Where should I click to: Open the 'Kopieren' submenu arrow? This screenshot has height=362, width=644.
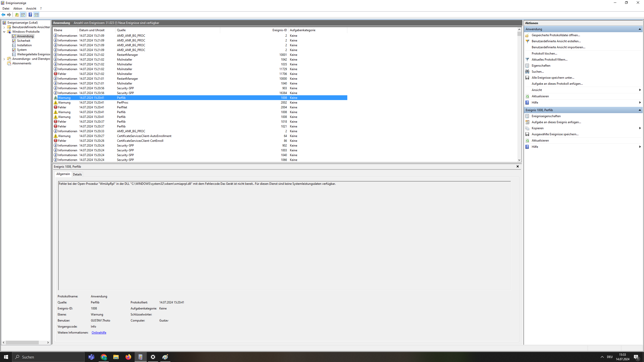[640, 128]
